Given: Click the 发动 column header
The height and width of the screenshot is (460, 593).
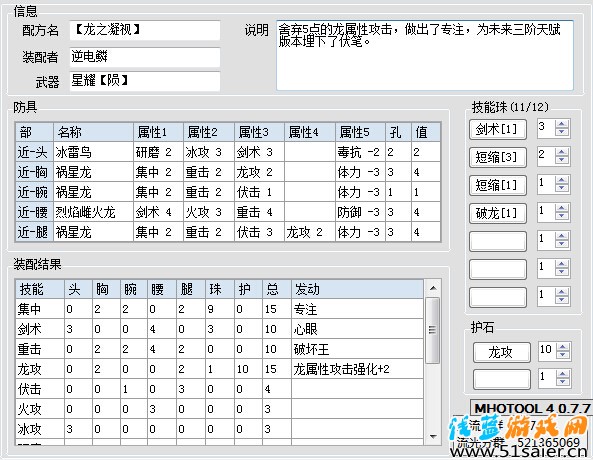Looking at the screenshot, I should (357, 289).
